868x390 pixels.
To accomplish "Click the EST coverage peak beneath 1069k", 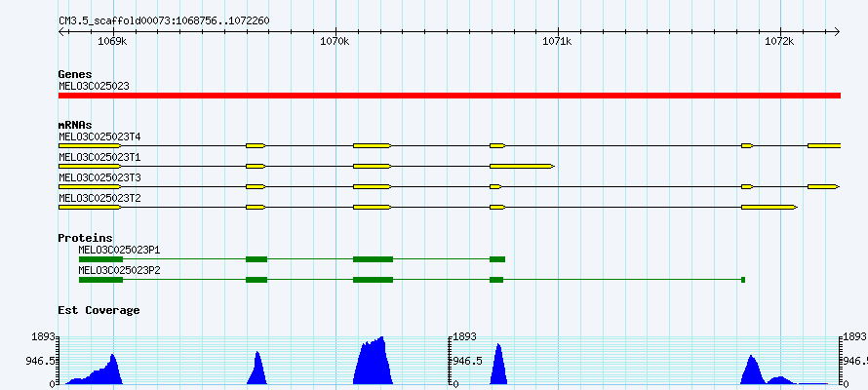I will pos(94,370).
